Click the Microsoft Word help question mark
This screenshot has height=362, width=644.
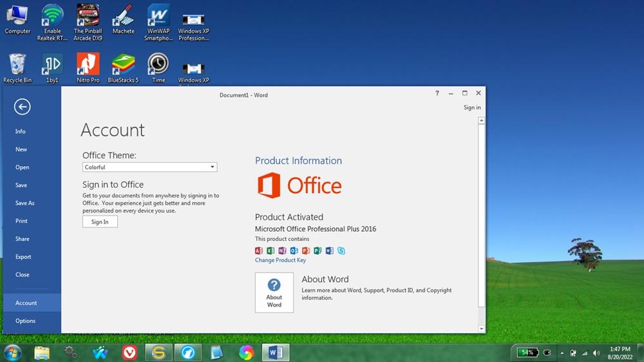(437, 94)
